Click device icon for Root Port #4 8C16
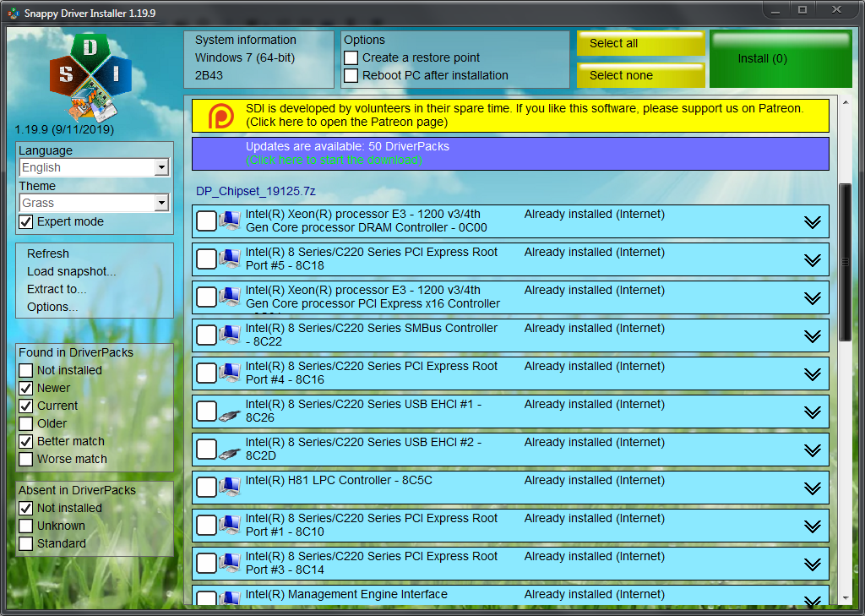 pyautogui.click(x=230, y=373)
